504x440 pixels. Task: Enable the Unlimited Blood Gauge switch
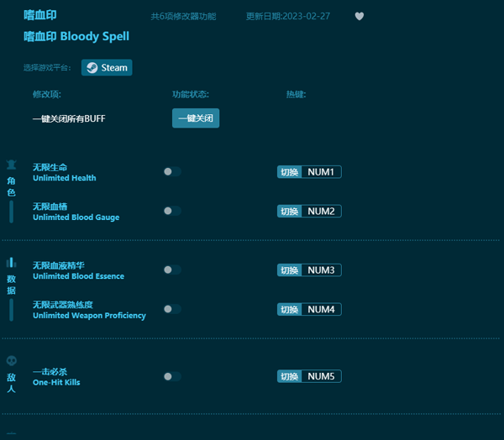click(172, 211)
